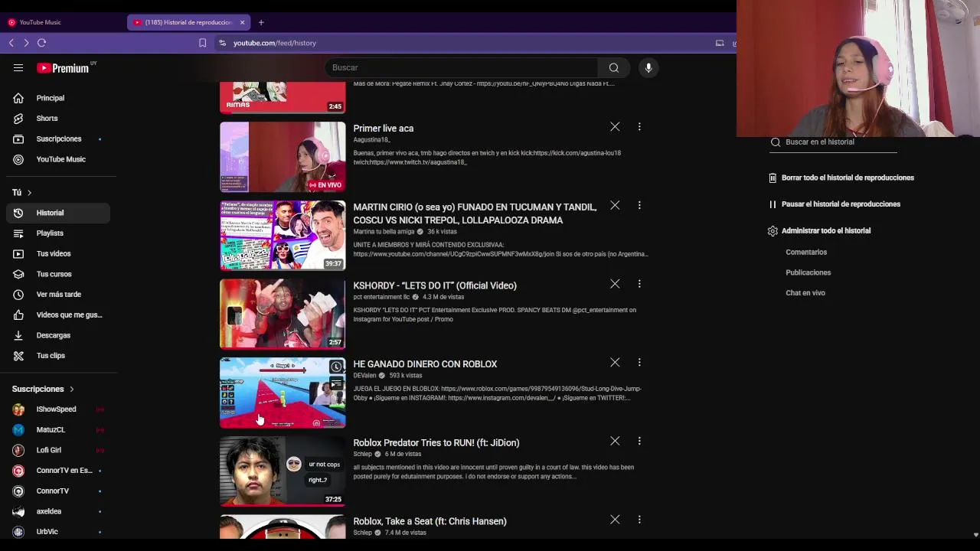
Task: Click the YouTube Premium logo
Action: pos(63,68)
